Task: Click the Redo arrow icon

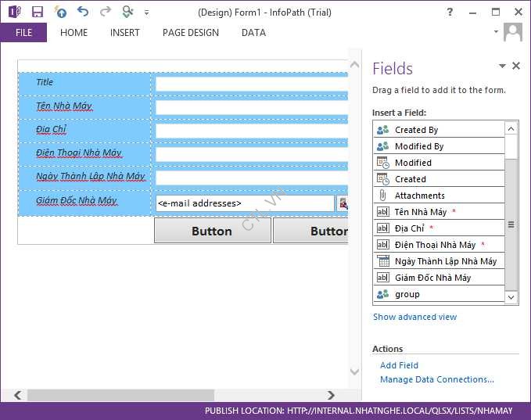Action: click(x=105, y=13)
